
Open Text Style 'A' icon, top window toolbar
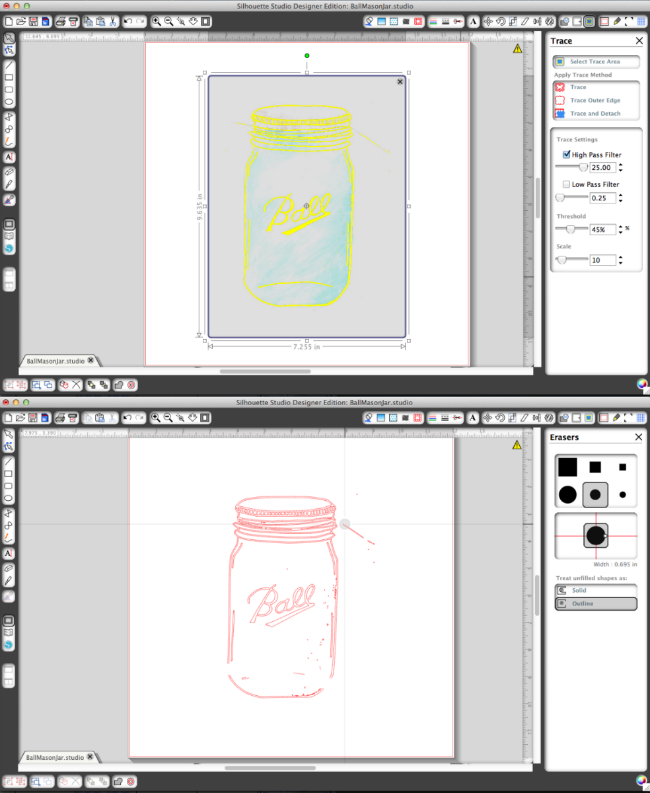(473, 21)
